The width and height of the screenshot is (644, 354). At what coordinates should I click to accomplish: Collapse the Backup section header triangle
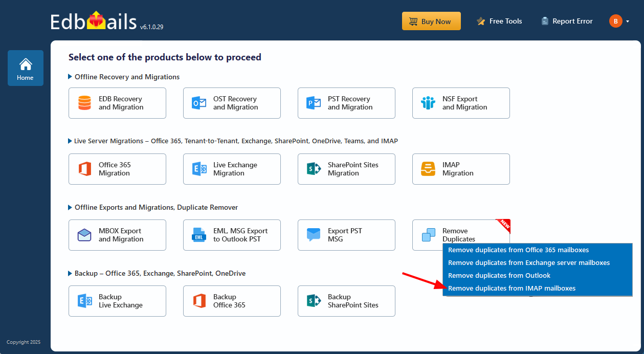[x=70, y=273]
